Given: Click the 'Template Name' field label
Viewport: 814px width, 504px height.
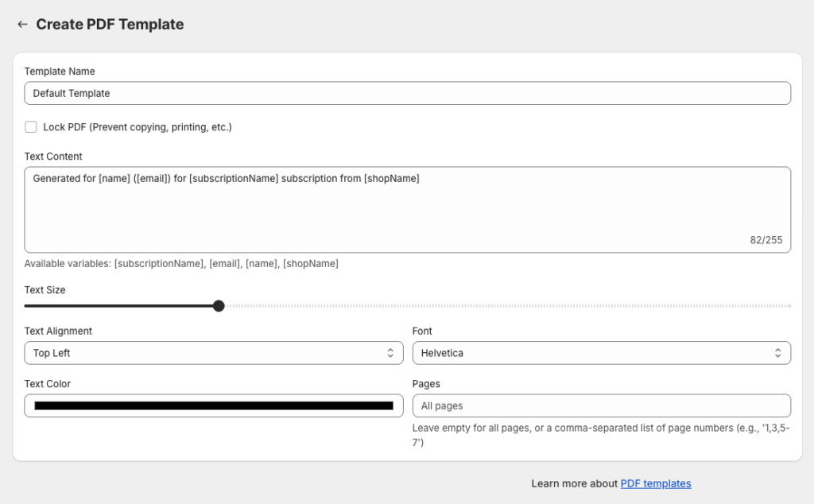Looking at the screenshot, I should (x=60, y=72).
